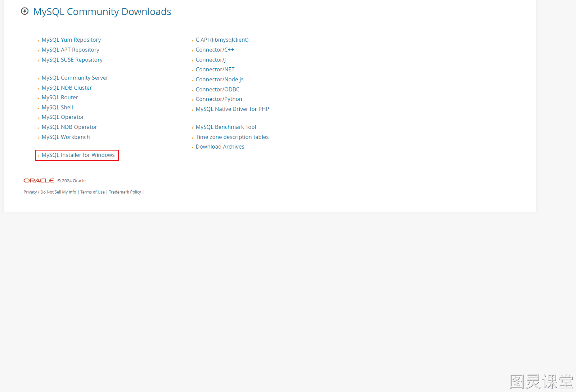The image size is (576, 392).
Task: Open C API (libmysqlclient) link
Action: (222, 40)
